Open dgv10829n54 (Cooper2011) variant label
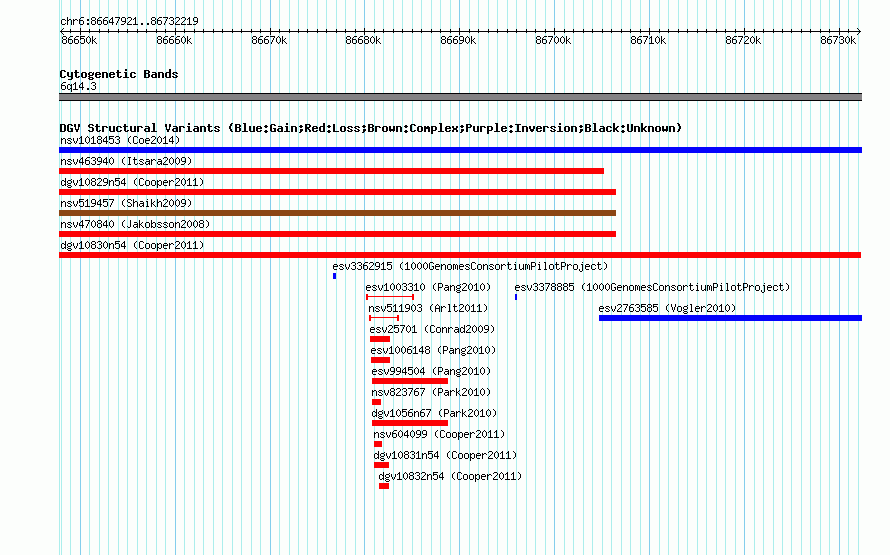Image resolution: width=890 pixels, height=555 pixels. click(132, 182)
